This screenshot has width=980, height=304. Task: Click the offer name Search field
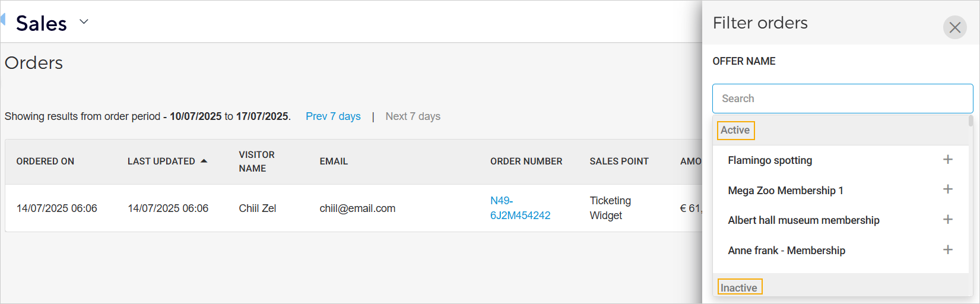click(x=842, y=99)
